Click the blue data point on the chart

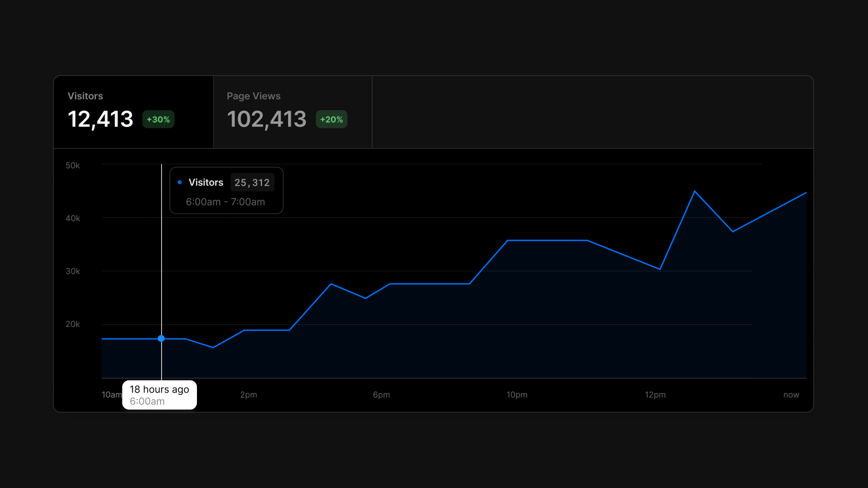(x=161, y=338)
